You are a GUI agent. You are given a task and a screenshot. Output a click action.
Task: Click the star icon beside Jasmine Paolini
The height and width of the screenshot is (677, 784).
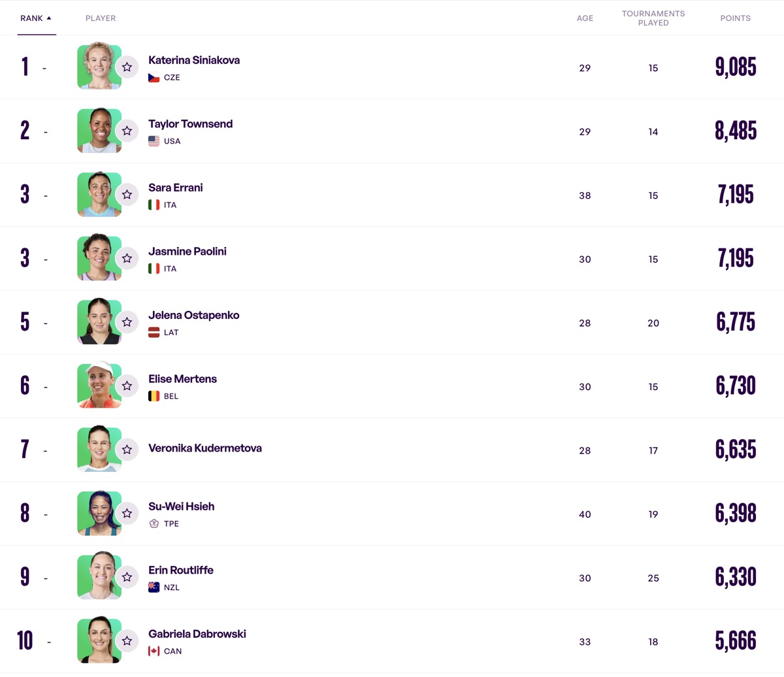pyautogui.click(x=127, y=259)
